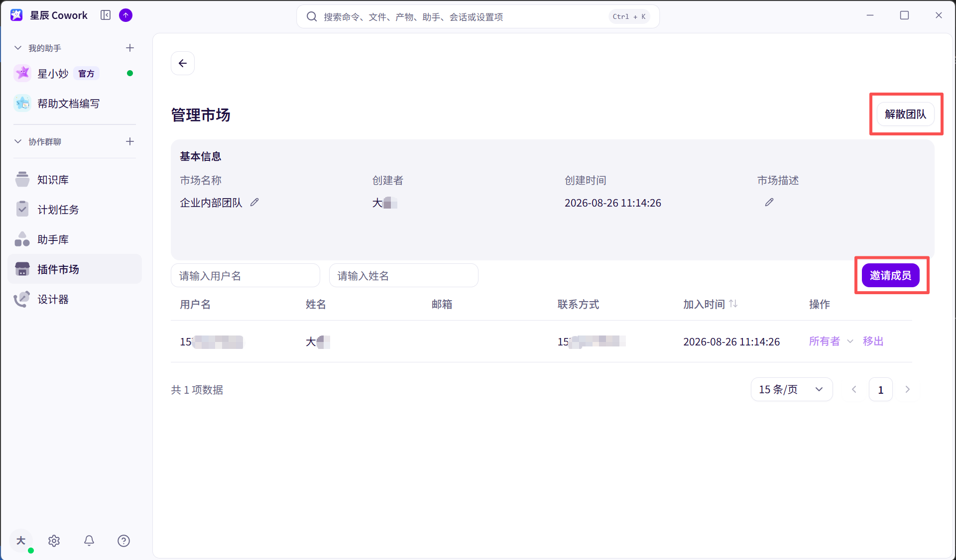The height and width of the screenshot is (560, 956).
Task: Click the 设计器 tool icon
Action: pos(22,299)
